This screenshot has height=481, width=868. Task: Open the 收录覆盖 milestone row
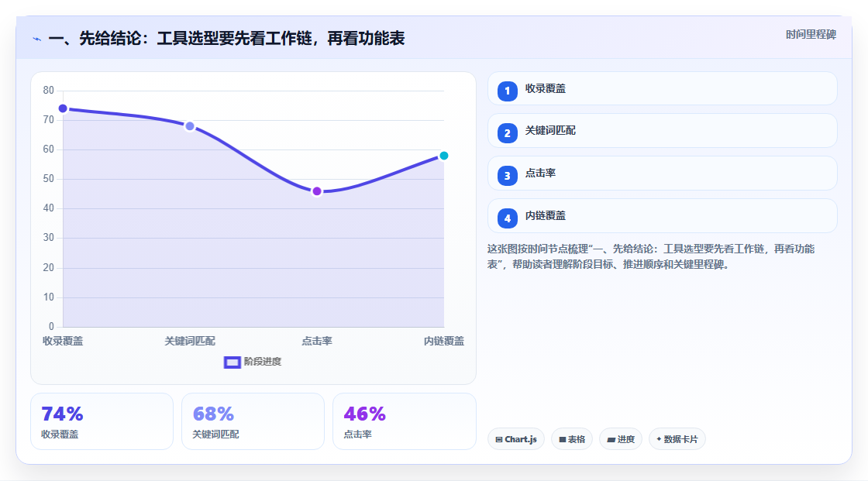click(x=662, y=88)
